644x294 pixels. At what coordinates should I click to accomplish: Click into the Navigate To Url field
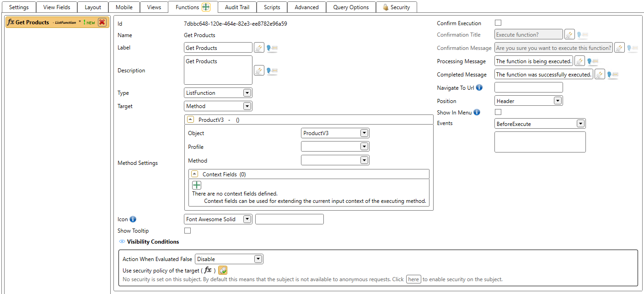click(528, 88)
